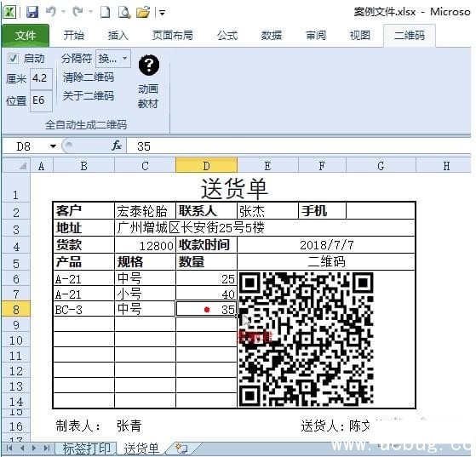Click cell BC-3 in row 8
This screenshot has height=457, width=476.
pyautogui.click(x=83, y=310)
